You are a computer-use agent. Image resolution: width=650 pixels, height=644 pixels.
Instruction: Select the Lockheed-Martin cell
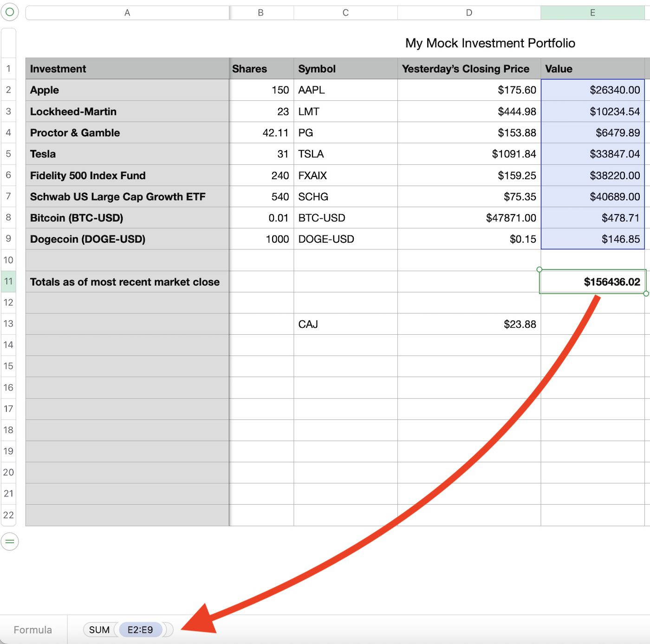pos(127,111)
